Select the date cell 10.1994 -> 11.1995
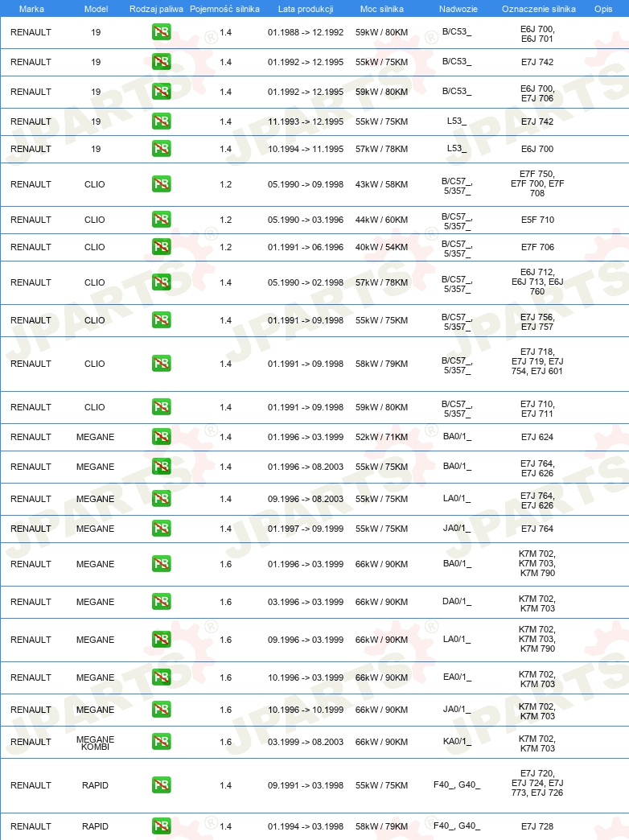629x840 pixels. 306,149
